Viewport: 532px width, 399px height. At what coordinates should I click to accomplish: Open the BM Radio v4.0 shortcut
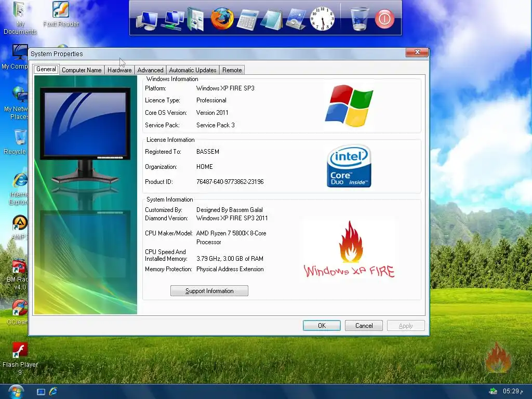[18, 275]
